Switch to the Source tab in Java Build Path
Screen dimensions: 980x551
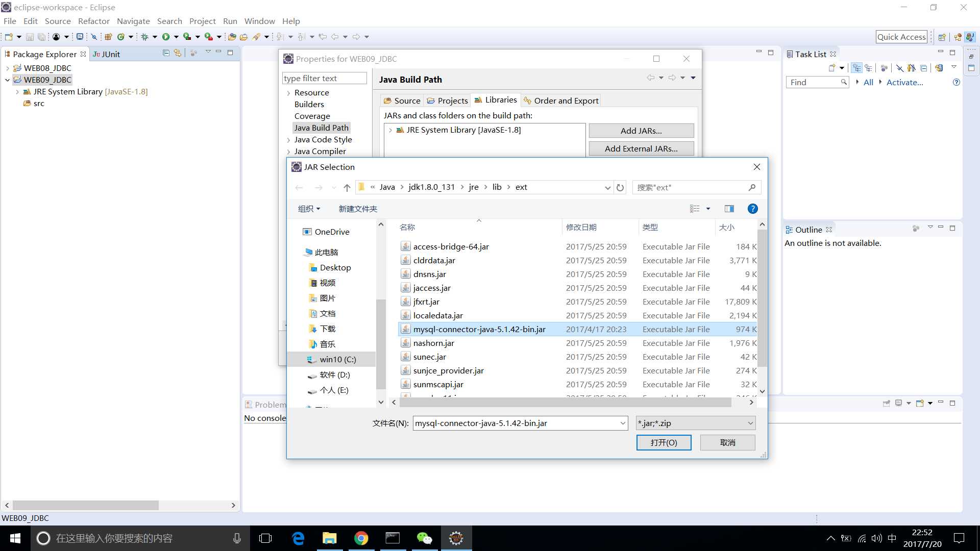tap(402, 101)
